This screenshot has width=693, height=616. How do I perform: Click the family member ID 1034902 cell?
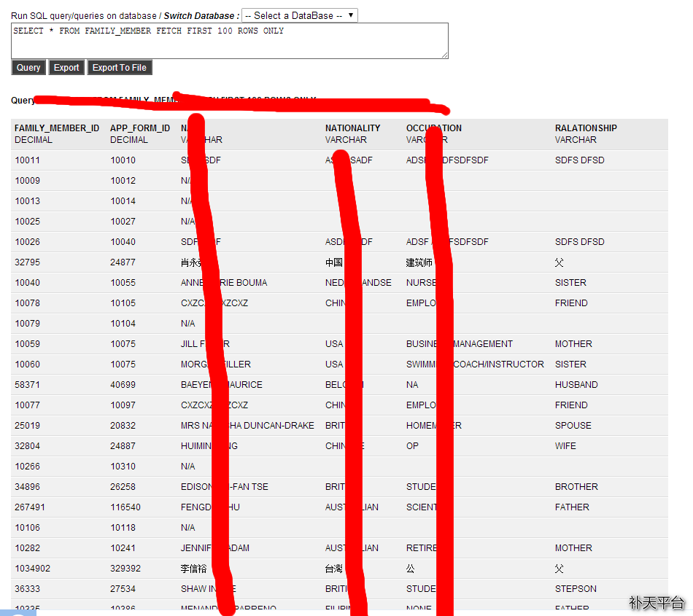tap(33, 569)
